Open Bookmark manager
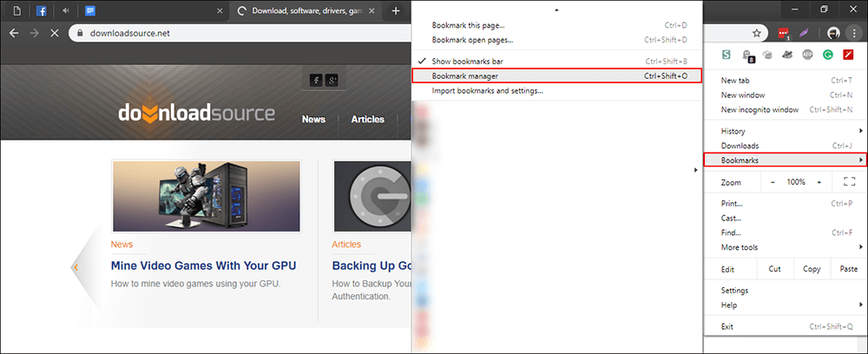Screen dimensions: 868x354 557,75
